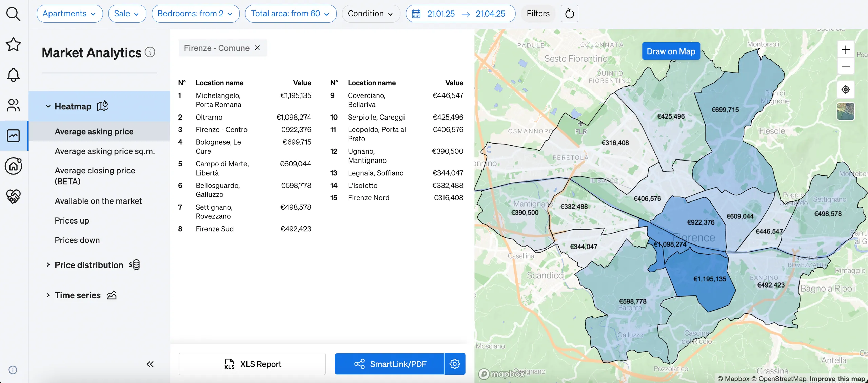This screenshot has height=383, width=868.
Task: Open the Apartments property type dropdown
Action: click(70, 14)
